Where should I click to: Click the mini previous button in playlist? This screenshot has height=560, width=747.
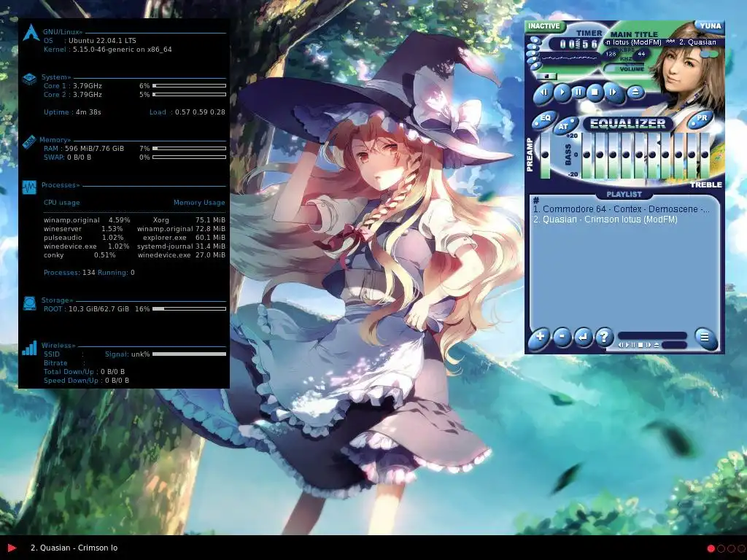621,345
